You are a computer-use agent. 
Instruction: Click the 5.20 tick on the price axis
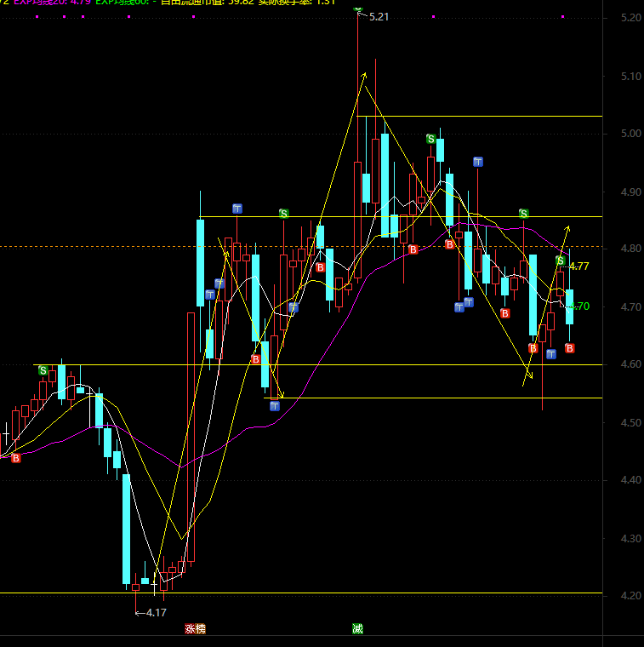(631, 18)
